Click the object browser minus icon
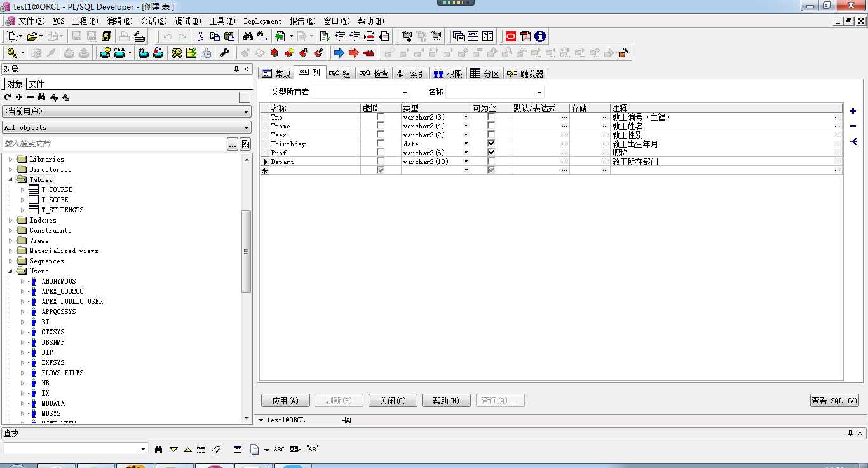 [31, 97]
